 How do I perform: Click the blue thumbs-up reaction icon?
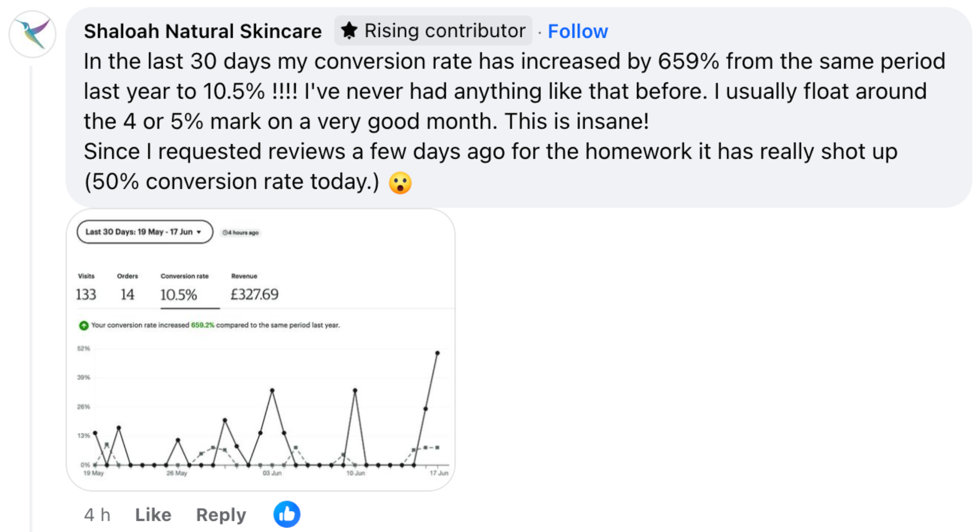[x=287, y=514]
